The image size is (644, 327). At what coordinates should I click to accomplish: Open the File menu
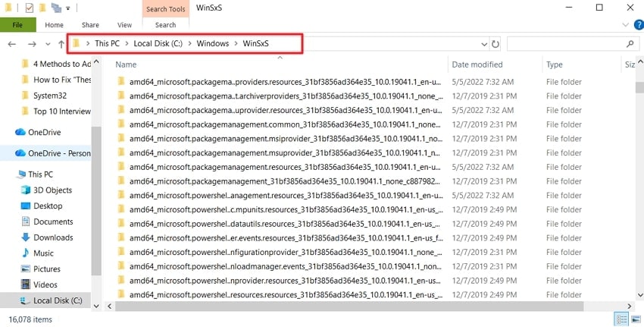click(x=17, y=25)
